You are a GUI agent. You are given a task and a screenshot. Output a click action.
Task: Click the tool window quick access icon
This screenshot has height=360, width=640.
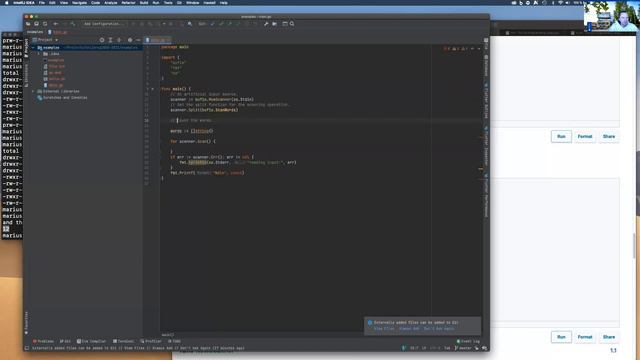pos(27,348)
